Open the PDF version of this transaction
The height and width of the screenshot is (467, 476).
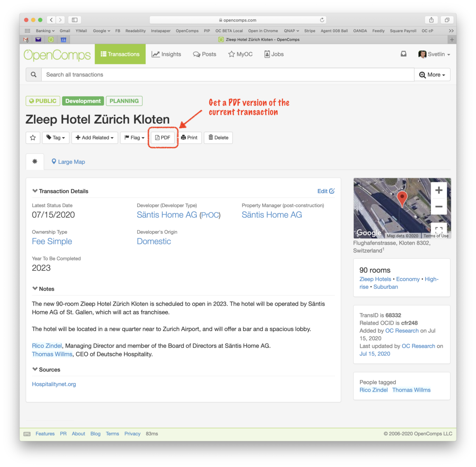point(163,138)
